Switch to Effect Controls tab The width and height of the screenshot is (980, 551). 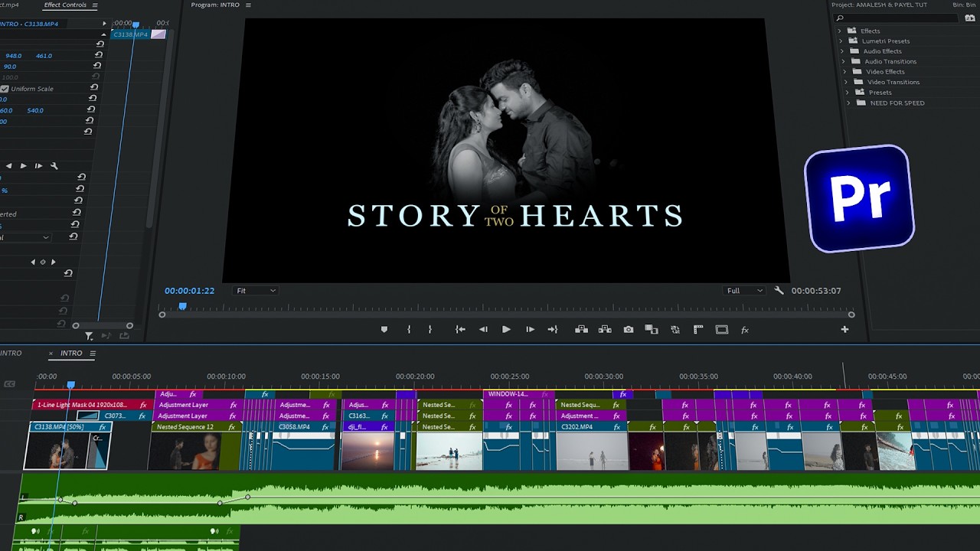coord(65,5)
